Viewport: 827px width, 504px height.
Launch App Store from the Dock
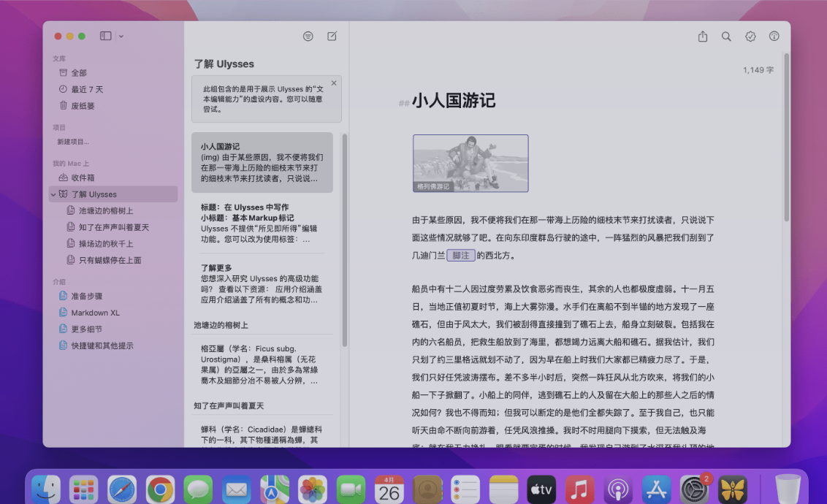click(656, 488)
